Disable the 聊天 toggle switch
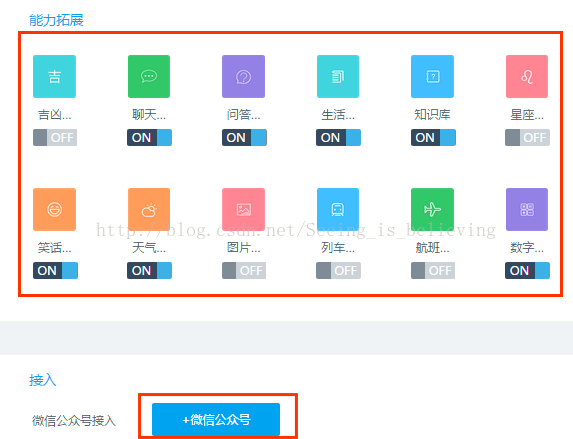 (149, 137)
